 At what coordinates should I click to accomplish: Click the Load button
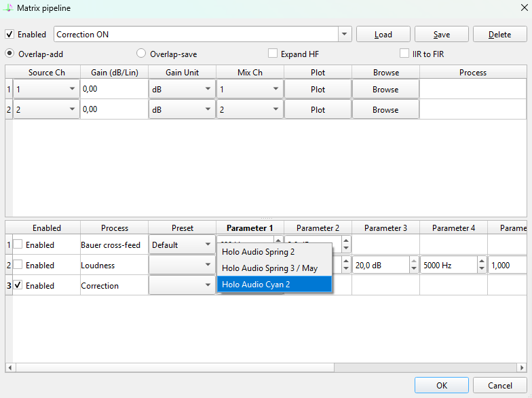[x=383, y=35]
